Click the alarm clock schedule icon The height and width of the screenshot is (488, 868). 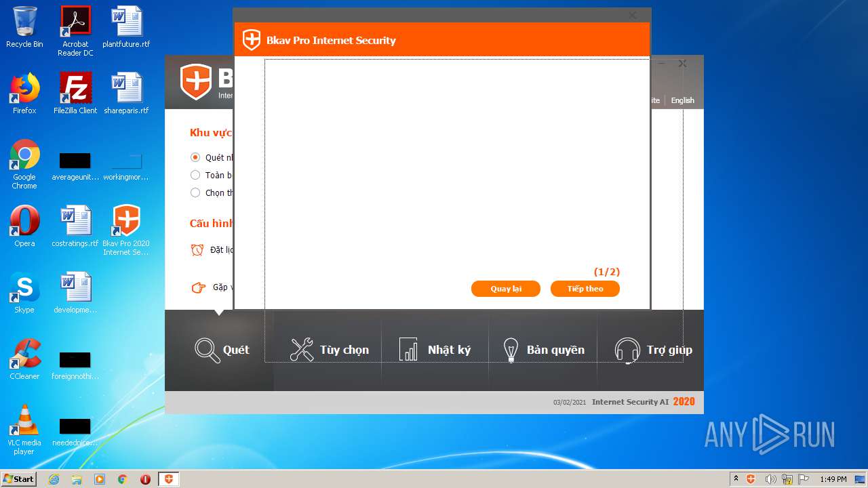click(197, 249)
